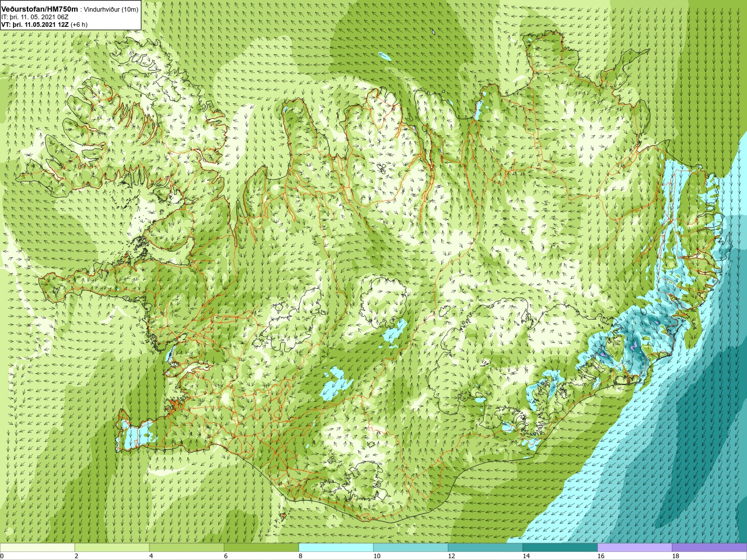This screenshot has height=560, width=747.
Task: Click the 'IT: þri. 11. 05. 2021 06Z' line
Action: 35,17
